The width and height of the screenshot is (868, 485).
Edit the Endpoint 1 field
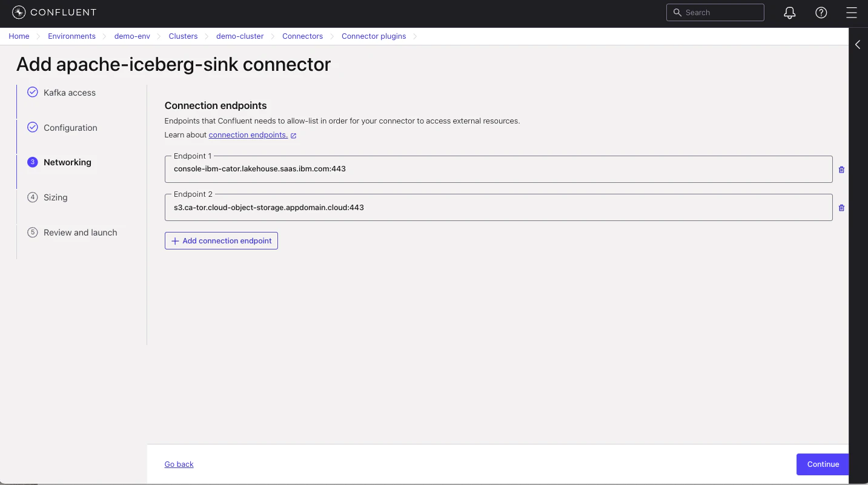pos(499,169)
